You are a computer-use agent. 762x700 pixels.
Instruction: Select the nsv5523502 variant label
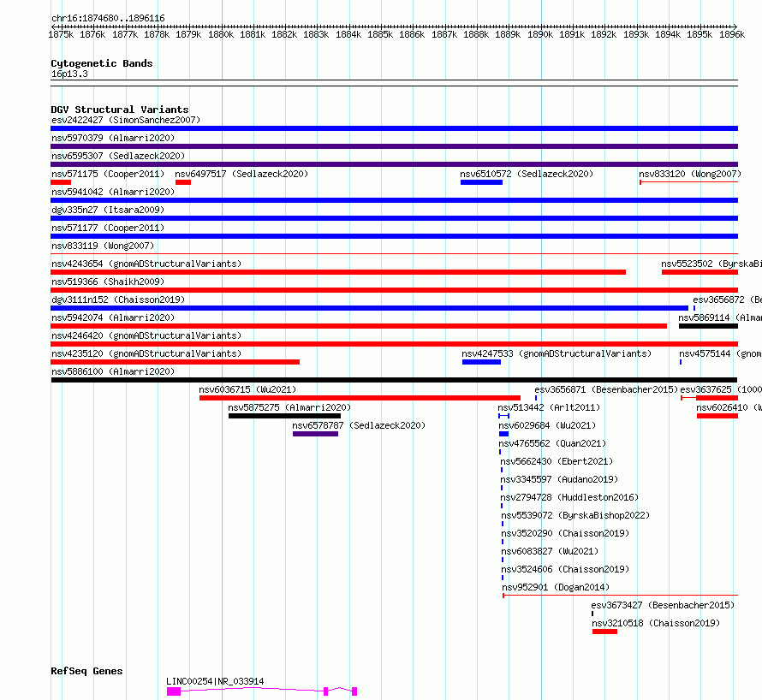click(x=711, y=264)
